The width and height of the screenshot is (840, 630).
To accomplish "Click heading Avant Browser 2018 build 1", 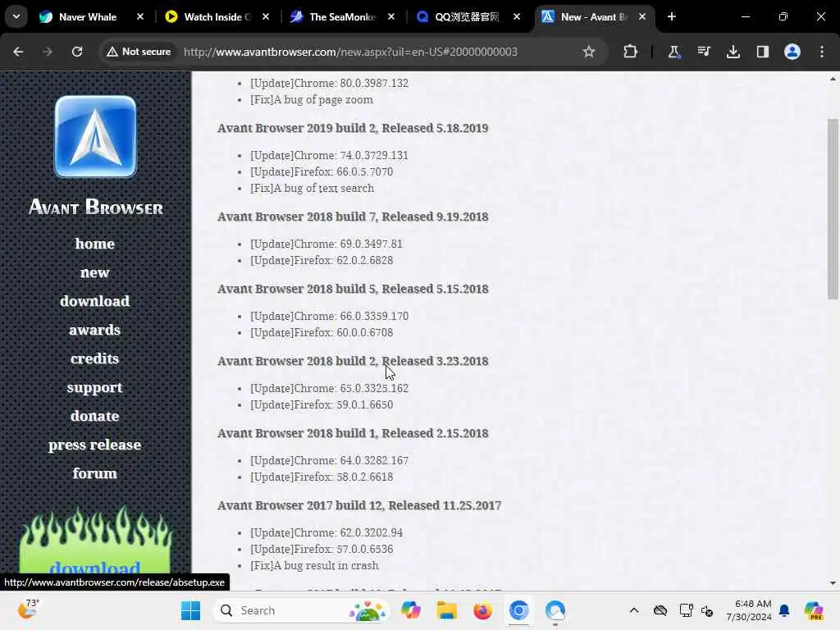I will [x=353, y=433].
